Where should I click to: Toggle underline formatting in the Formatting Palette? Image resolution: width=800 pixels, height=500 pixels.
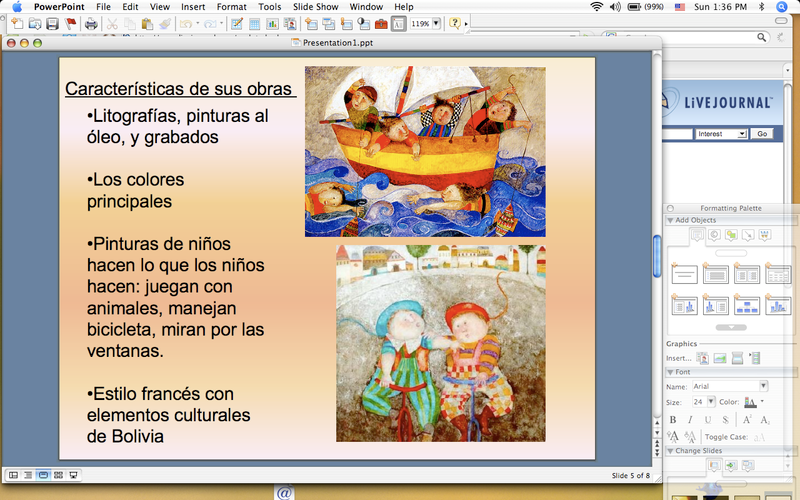pyautogui.click(x=708, y=419)
